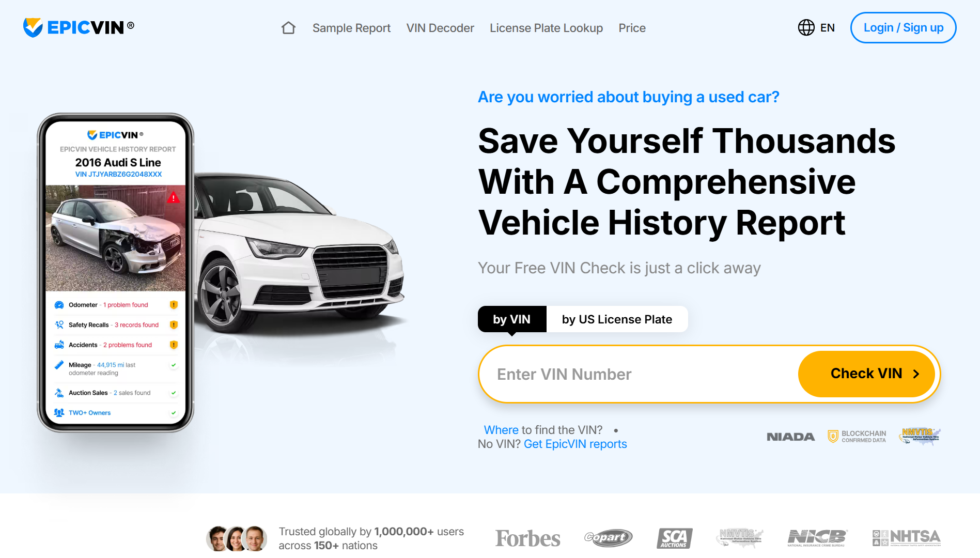This screenshot has height=558, width=980.
Task: Click the Copart logo
Action: 608,538
